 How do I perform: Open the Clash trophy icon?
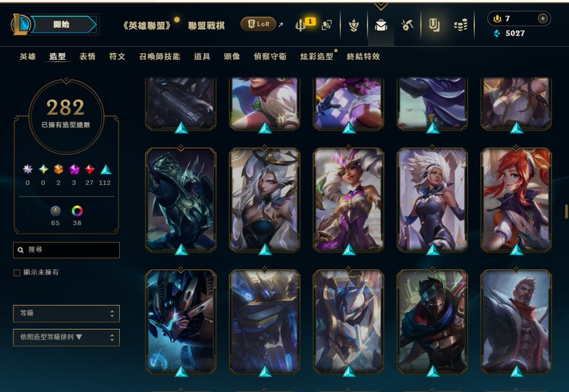pyautogui.click(x=301, y=25)
